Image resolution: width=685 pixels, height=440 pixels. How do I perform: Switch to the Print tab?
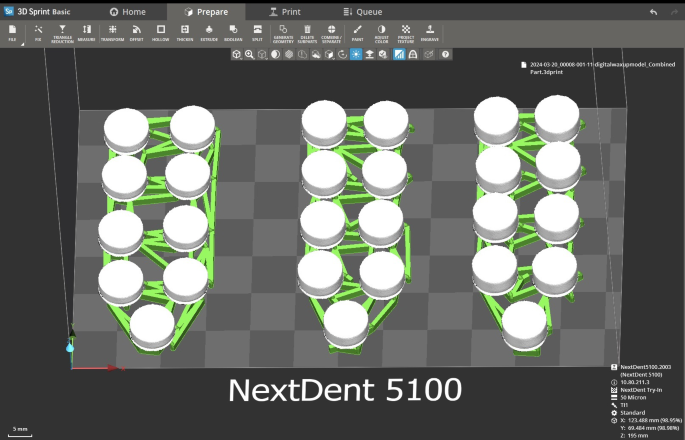coord(284,12)
